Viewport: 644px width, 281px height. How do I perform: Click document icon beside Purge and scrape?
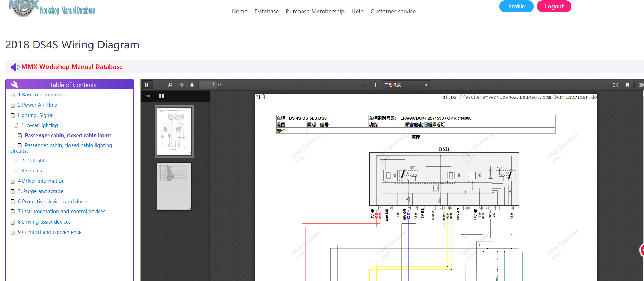pos(13,192)
